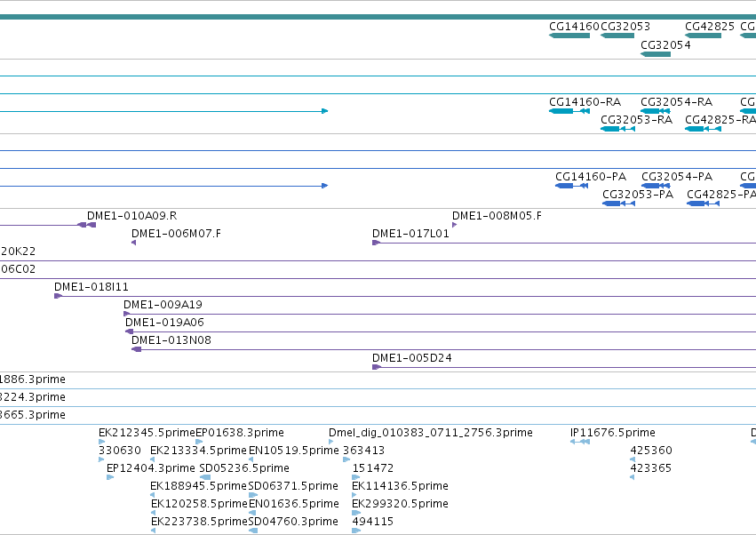Click the SD04760.3prime EST glyph

tap(252, 531)
